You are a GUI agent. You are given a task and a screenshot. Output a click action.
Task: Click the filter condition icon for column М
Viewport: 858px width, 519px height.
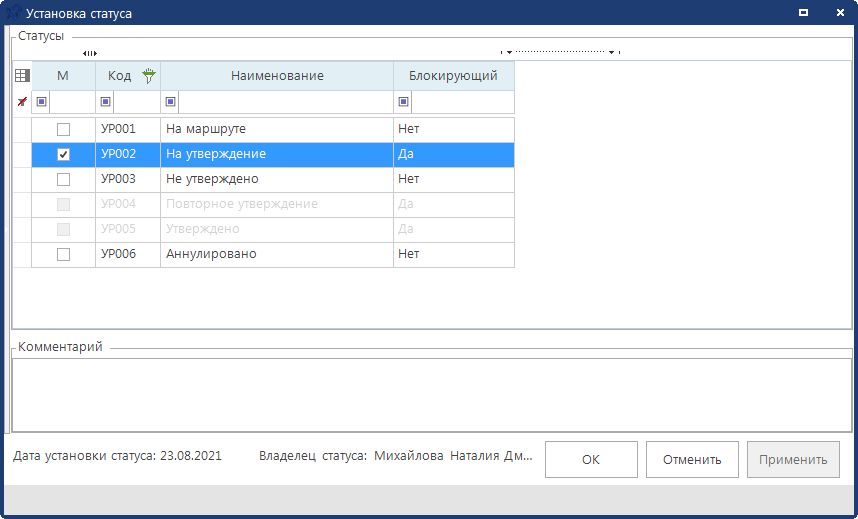point(41,102)
